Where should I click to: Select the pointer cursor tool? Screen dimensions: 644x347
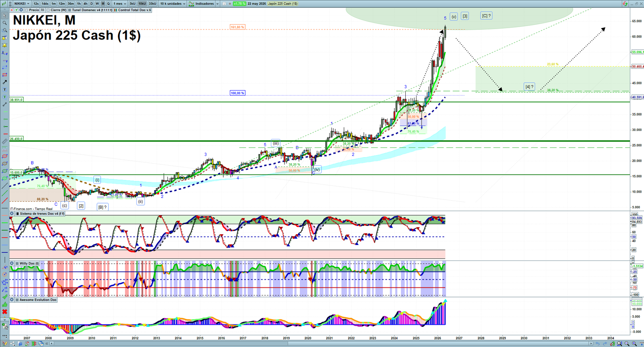click(x=5, y=15)
